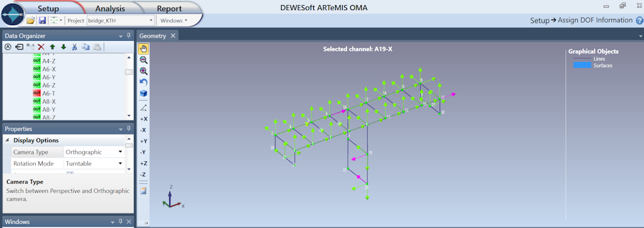The width and height of the screenshot is (644, 228).
Task: Click the Zoom In magnifier icon
Action: [x=144, y=71]
